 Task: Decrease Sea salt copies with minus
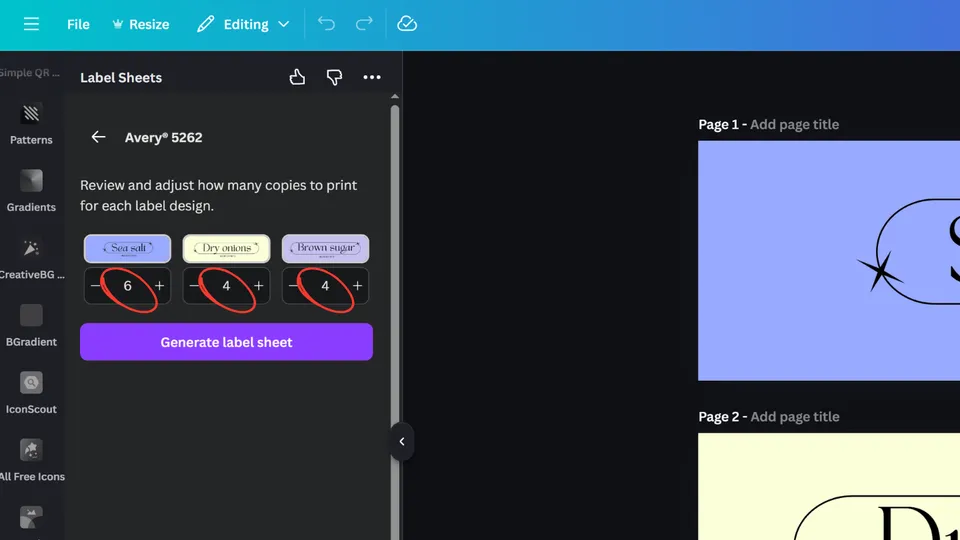point(95,286)
